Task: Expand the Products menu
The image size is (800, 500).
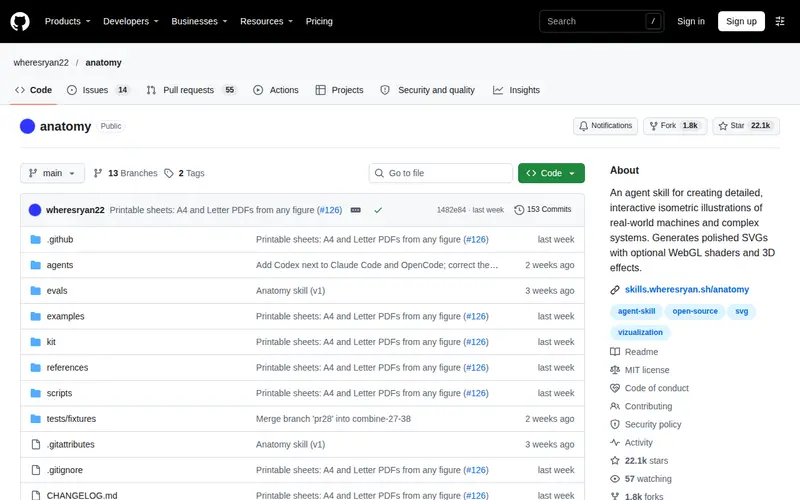Action: coord(67,21)
